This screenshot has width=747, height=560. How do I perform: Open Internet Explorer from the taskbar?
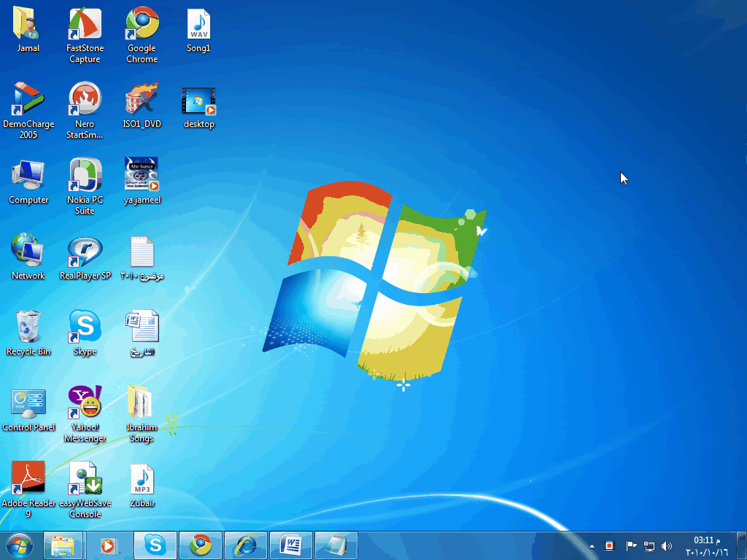point(246,545)
